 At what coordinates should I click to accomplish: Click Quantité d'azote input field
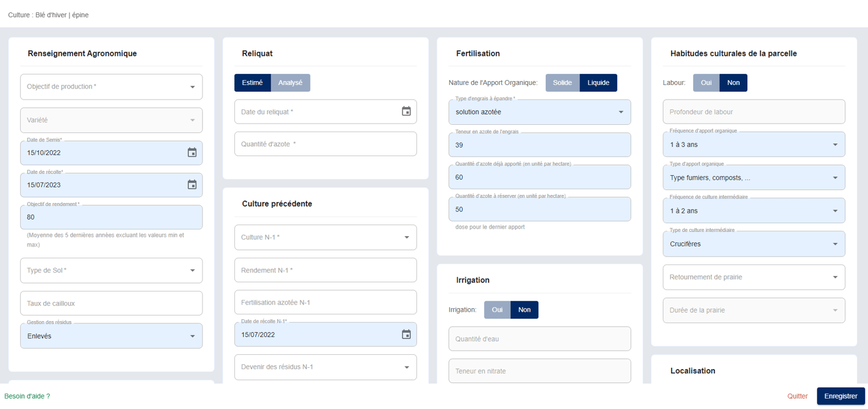[x=325, y=144]
